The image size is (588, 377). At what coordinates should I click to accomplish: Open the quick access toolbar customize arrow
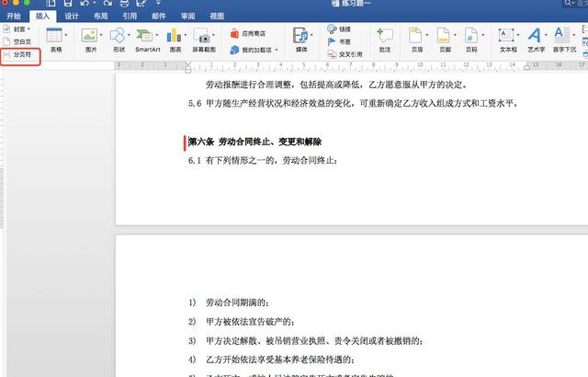tap(158, 3)
